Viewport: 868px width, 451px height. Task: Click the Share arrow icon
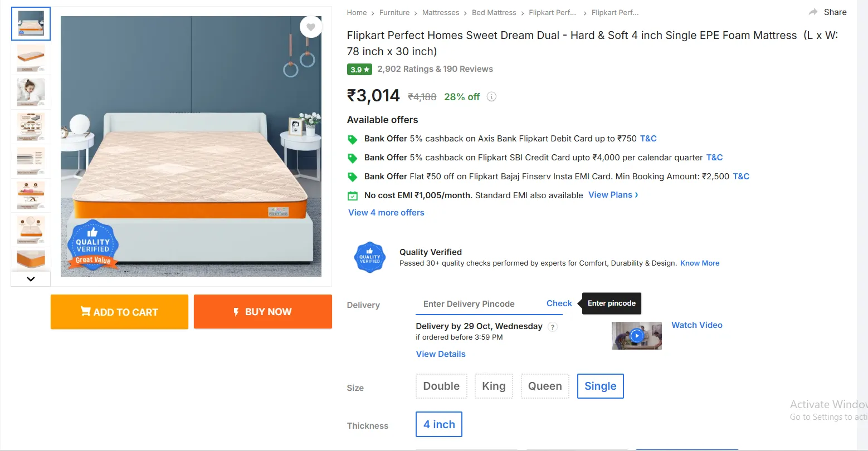pyautogui.click(x=813, y=12)
